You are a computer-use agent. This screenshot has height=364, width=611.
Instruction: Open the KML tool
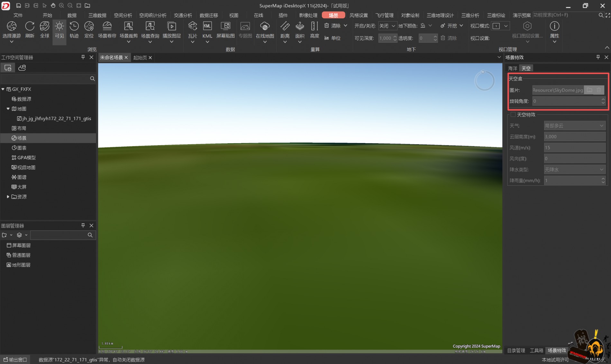coord(207,27)
